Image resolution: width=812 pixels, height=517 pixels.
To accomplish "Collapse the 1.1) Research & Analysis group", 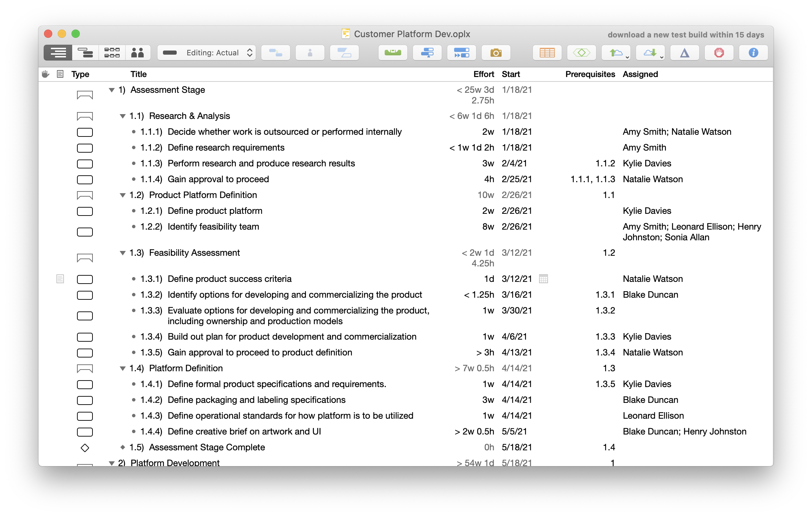I will coord(123,116).
